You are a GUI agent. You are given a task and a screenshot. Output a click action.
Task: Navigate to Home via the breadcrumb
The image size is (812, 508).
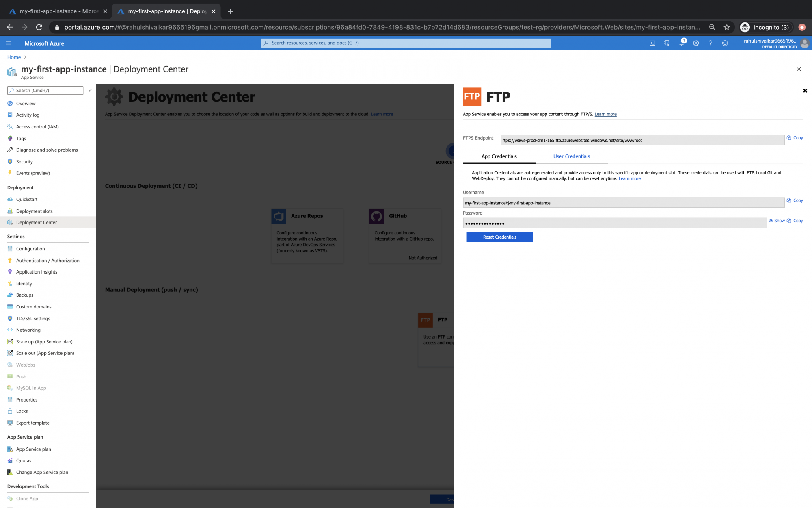tap(14, 57)
